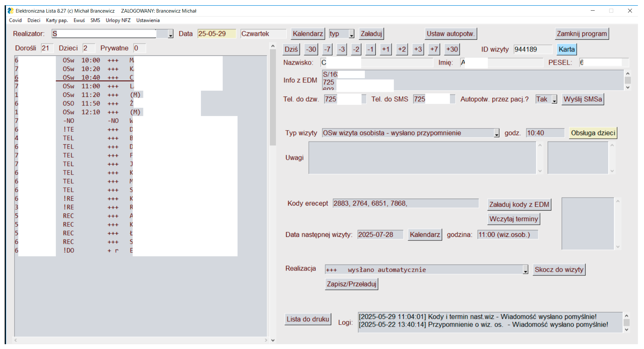Click the Tel. do dzw. field
This screenshot has width=644, height=349.
point(345,99)
